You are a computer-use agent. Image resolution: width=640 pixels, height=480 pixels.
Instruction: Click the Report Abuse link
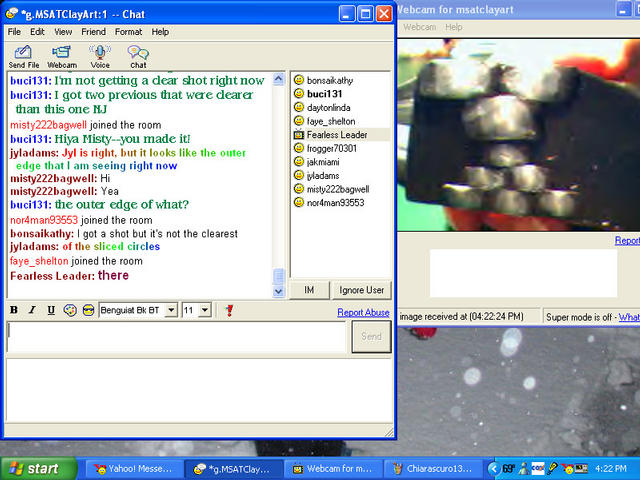(363, 312)
